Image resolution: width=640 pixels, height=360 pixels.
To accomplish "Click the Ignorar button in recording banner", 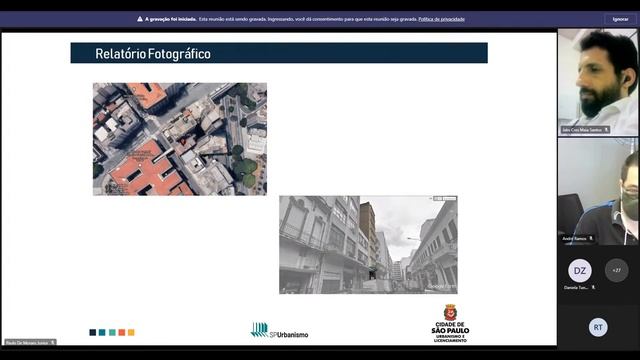I will coord(620,19).
